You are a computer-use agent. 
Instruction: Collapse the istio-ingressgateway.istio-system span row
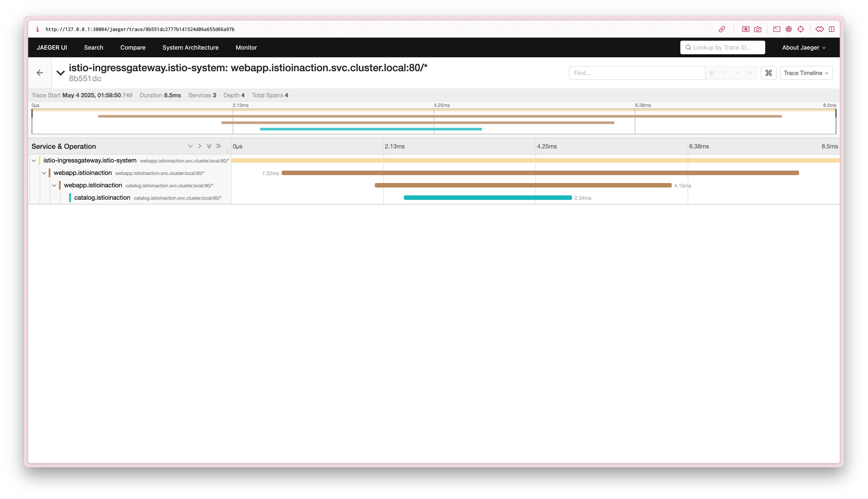tap(34, 160)
